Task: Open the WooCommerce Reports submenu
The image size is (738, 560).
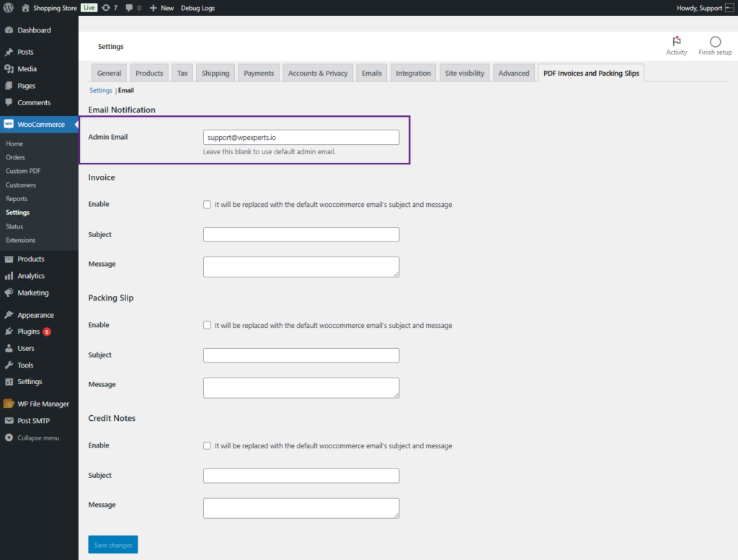Action: tap(17, 199)
